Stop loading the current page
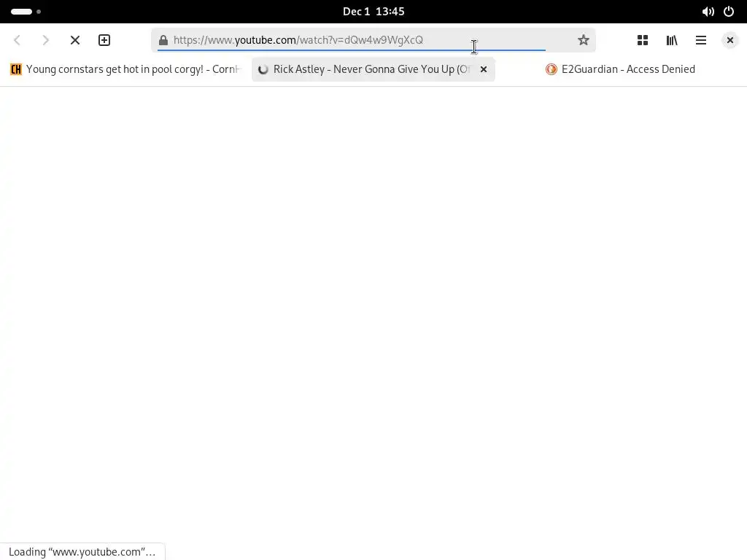The height and width of the screenshot is (560, 747). coord(75,40)
